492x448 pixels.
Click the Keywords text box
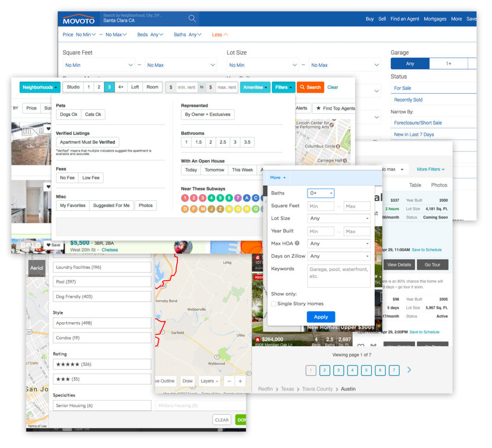[x=339, y=276]
